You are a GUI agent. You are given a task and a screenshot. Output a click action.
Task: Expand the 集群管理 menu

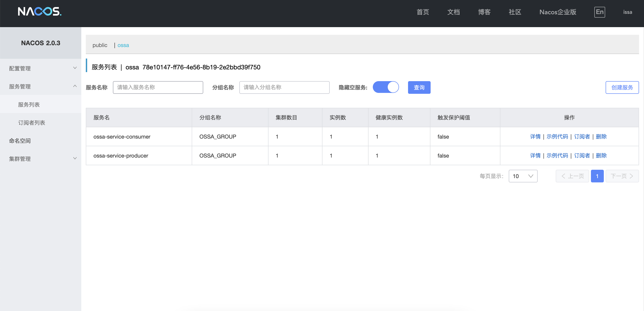coord(41,159)
